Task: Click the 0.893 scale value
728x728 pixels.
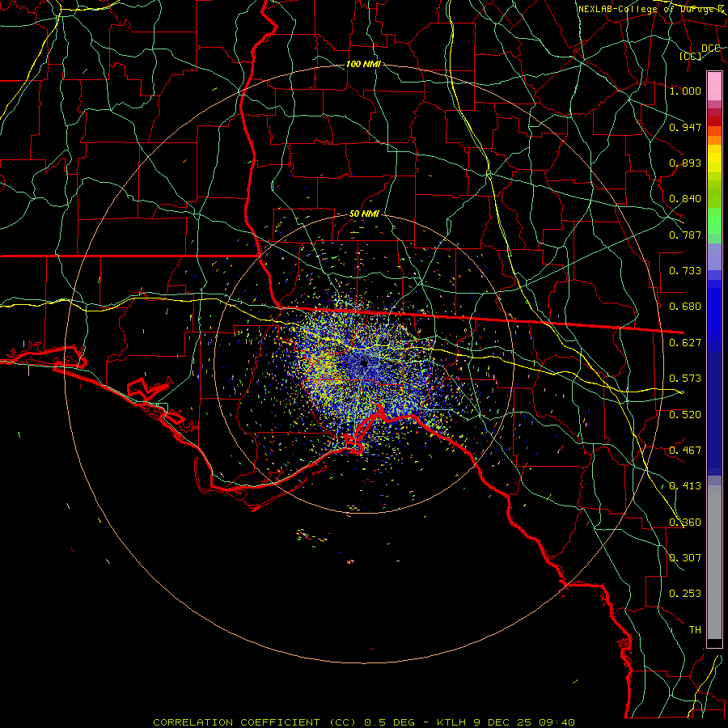Action: (x=685, y=163)
